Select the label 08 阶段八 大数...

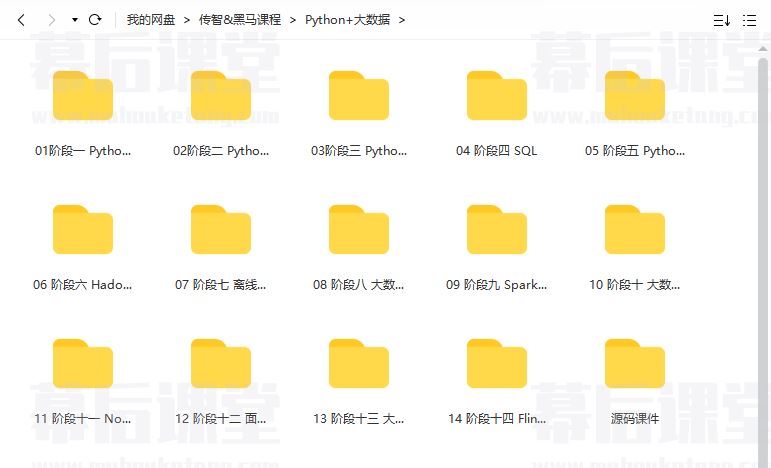coord(359,284)
